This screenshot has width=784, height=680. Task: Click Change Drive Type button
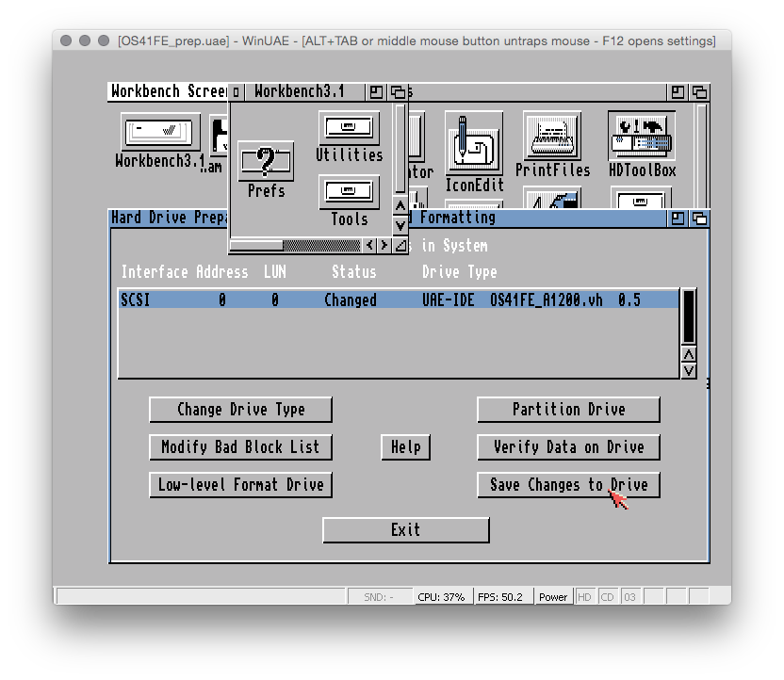pos(240,410)
